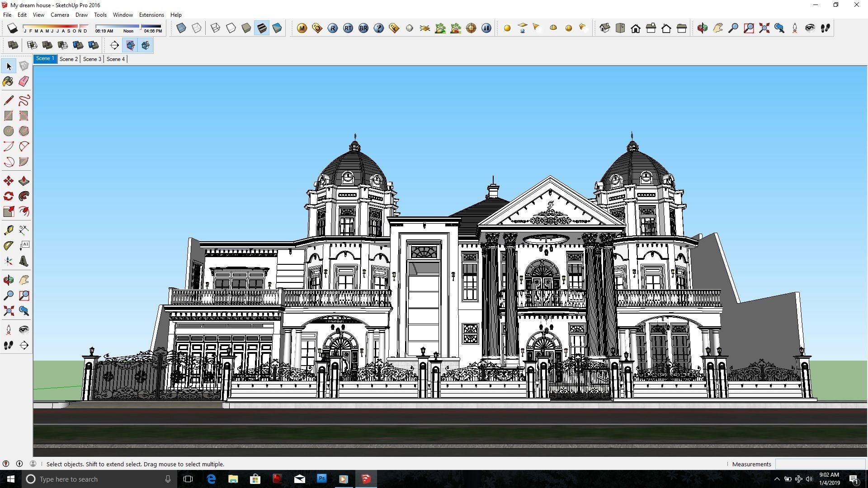Select the Eraser tool

pos(24,81)
